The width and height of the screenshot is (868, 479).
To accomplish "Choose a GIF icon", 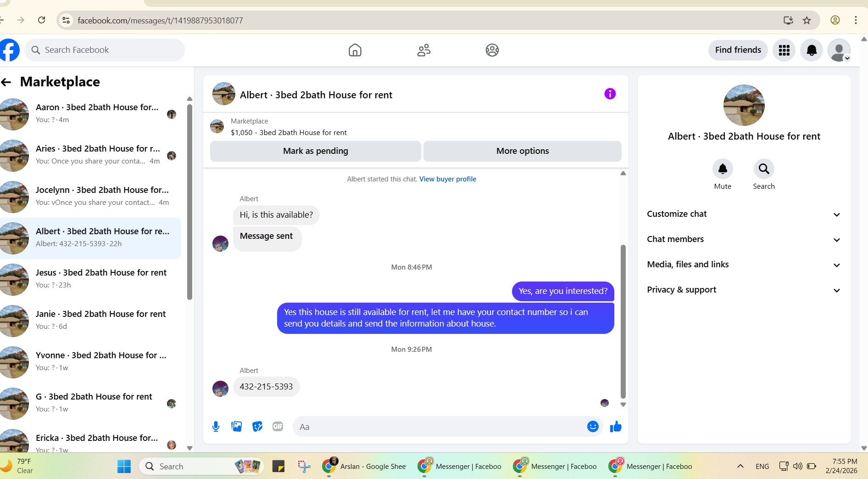I will (278, 427).
